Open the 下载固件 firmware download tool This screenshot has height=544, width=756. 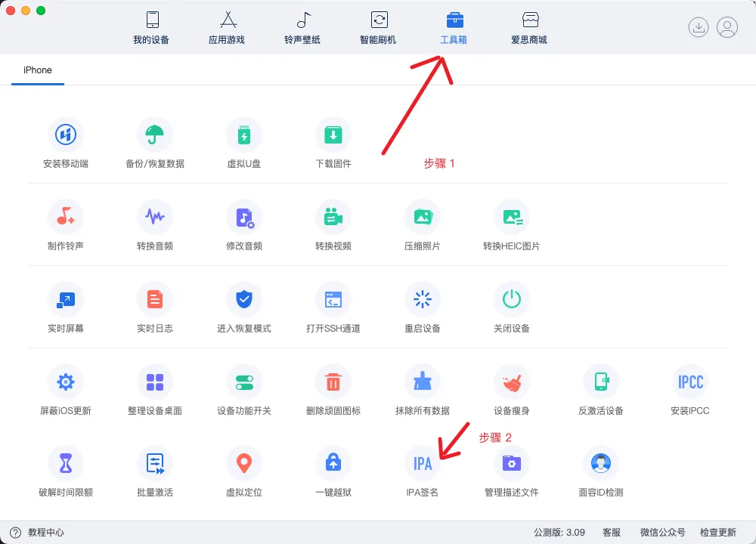(x=333, y=135)
